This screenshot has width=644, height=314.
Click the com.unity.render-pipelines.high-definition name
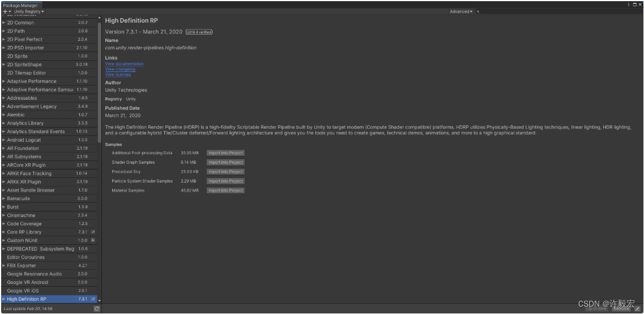[x=151, y=48]
